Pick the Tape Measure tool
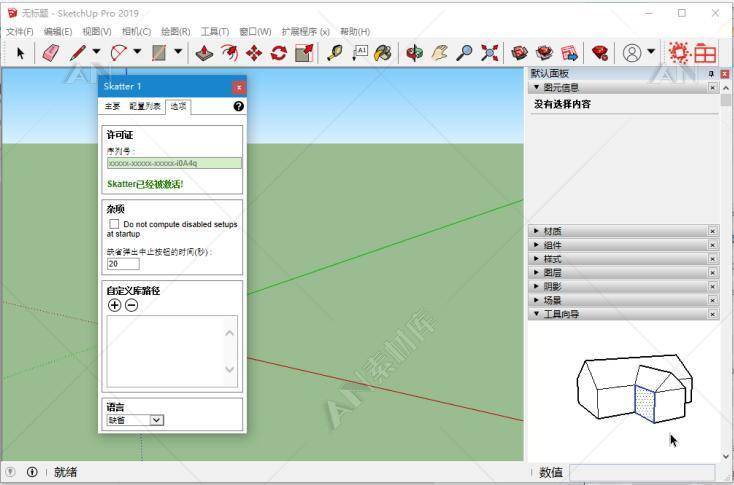734x485 pixels. [x=334, y=53]
